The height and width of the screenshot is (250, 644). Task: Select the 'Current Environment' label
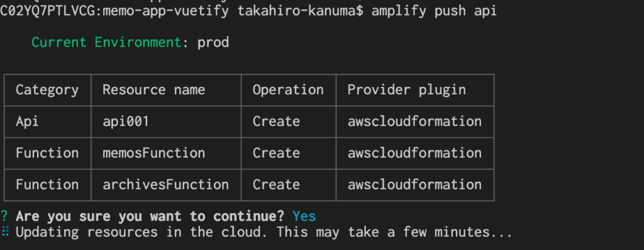click(106, 42)
